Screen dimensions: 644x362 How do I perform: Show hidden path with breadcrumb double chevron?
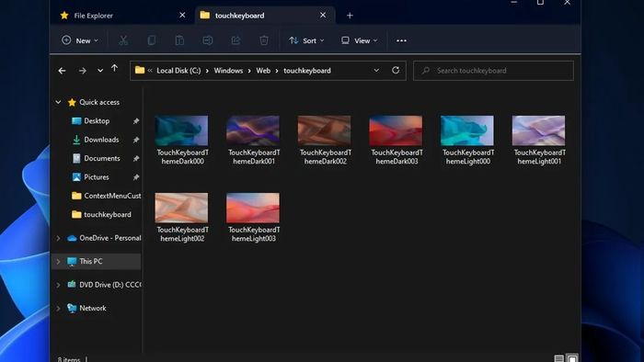(x=150, y=71)
